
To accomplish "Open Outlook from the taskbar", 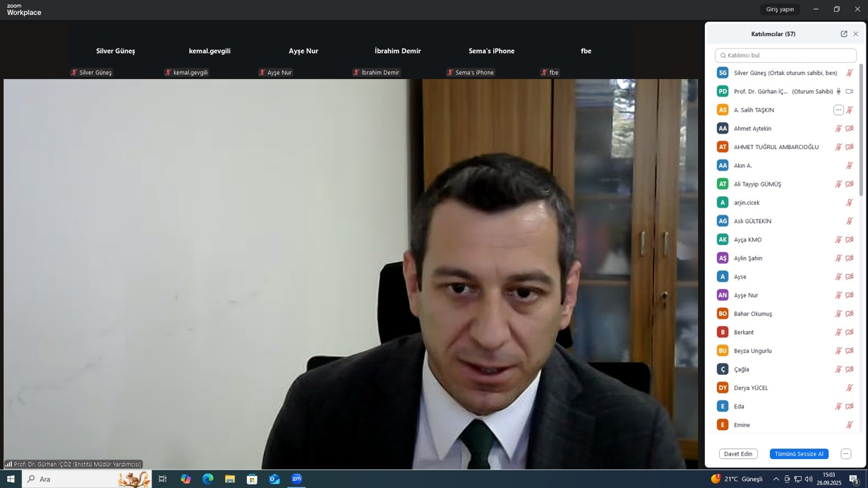I will (275, 479).
